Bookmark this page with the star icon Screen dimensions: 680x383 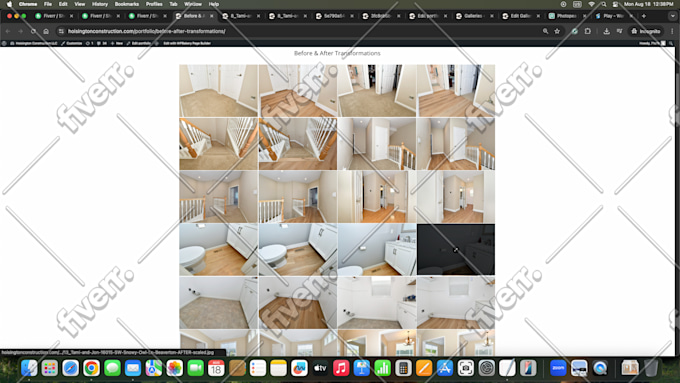point(557,31)
